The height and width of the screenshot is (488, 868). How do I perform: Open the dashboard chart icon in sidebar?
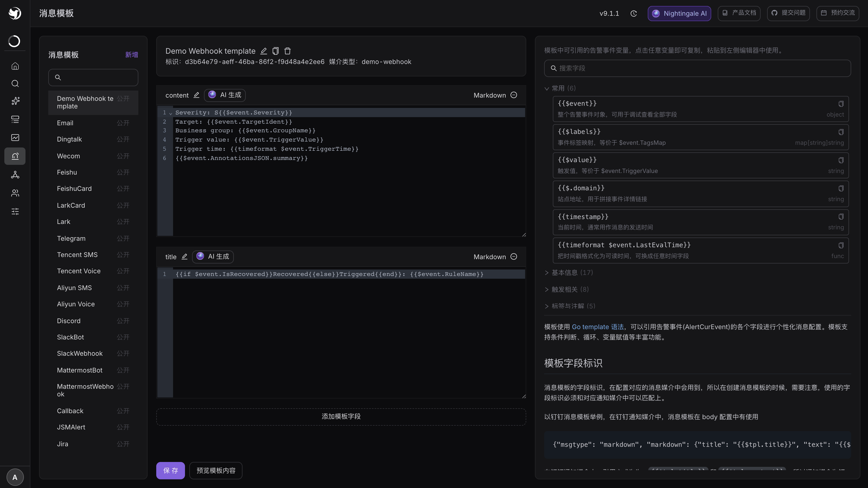[15, 137]
